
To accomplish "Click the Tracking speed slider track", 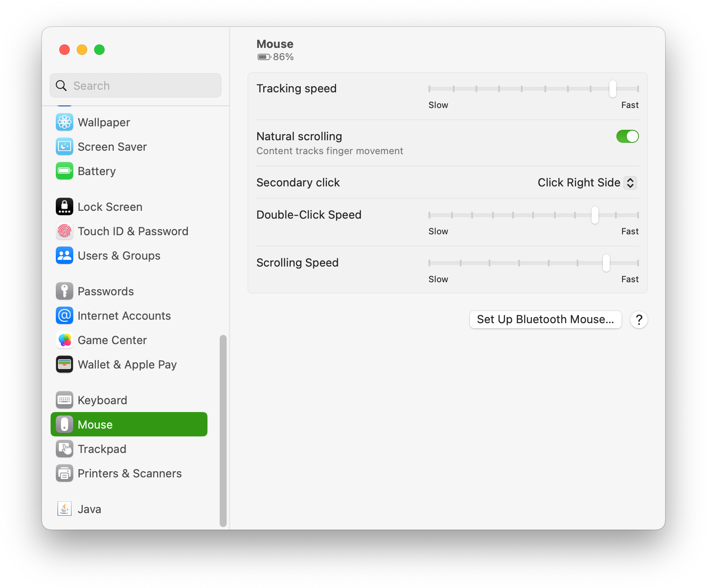I will (534, 89).
